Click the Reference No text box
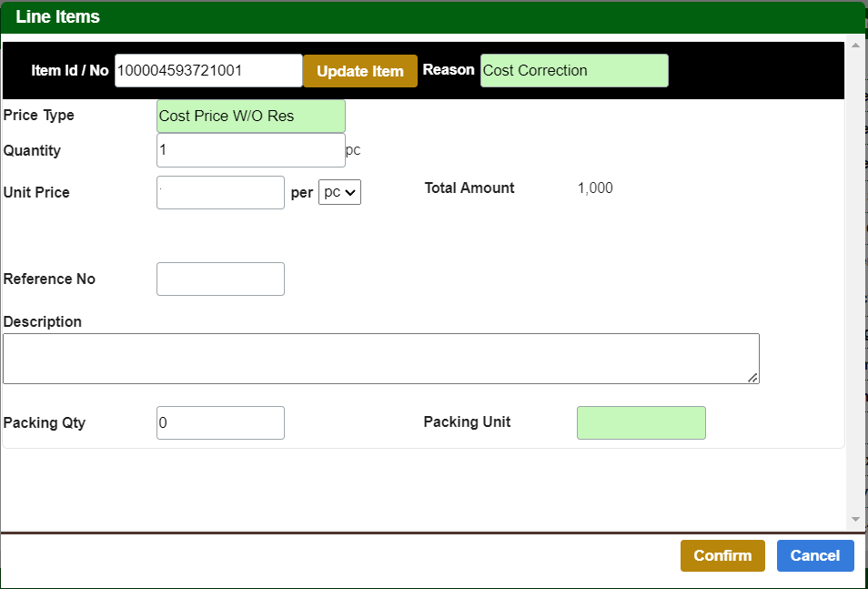Screen dimensions: 868x589 [220, 279]
